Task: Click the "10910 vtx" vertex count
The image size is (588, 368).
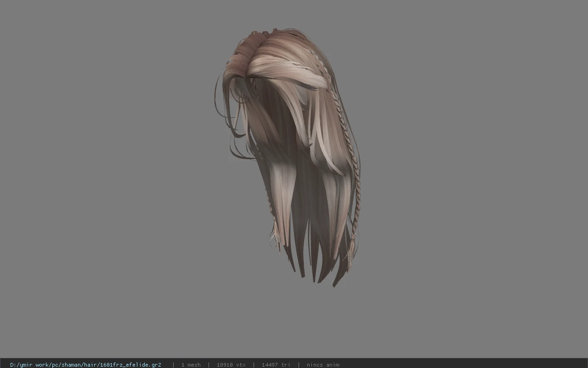Action: coord(231,365)
